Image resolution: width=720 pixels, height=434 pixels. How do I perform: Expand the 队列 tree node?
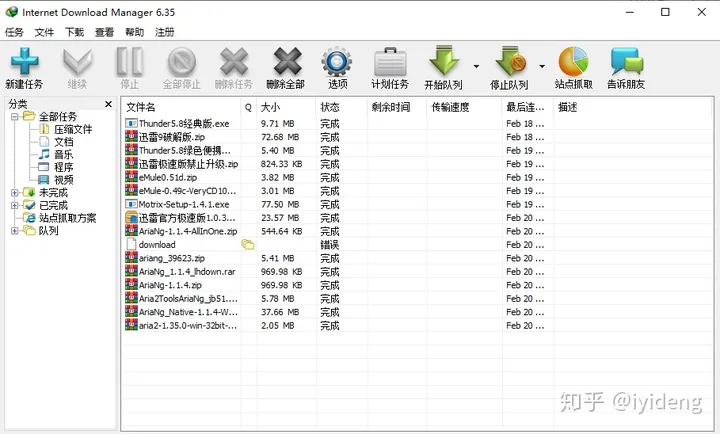click(15, 231)
